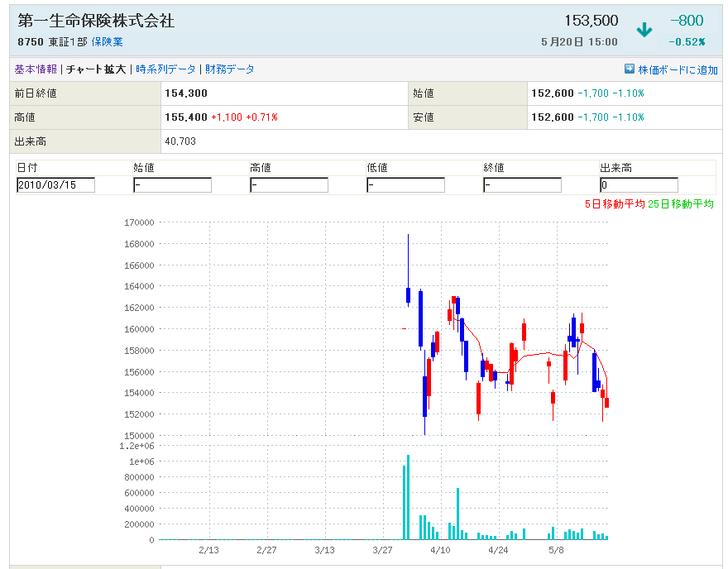728x569 pixels.
Task: Follow the 保険業 sector link
Action: pos(107,41)
